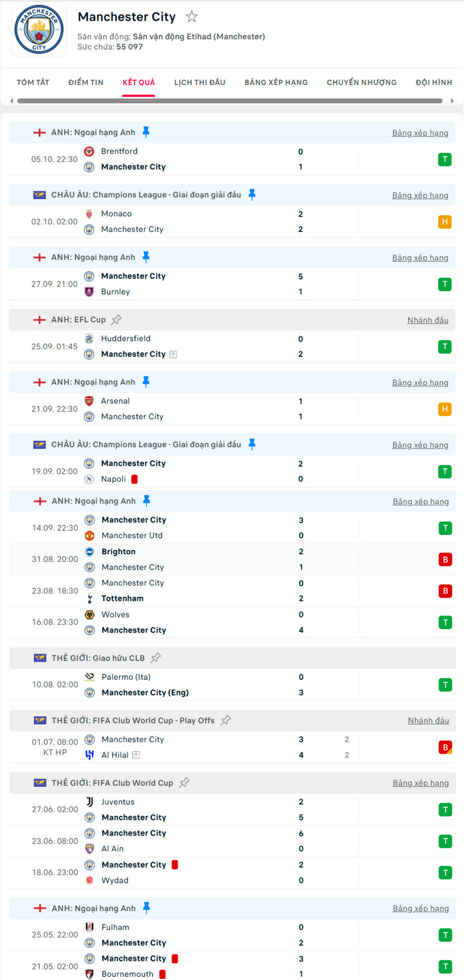
Task: Toggle pin on first Ngoại hạng Anh league
Action: pos(146,132)
